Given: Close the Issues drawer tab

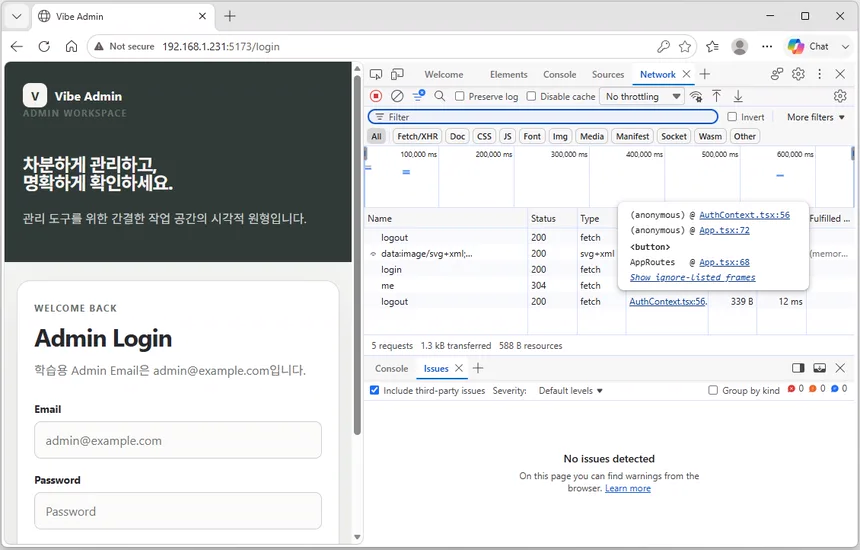Looking at the screenshot, I should [459, 368].
